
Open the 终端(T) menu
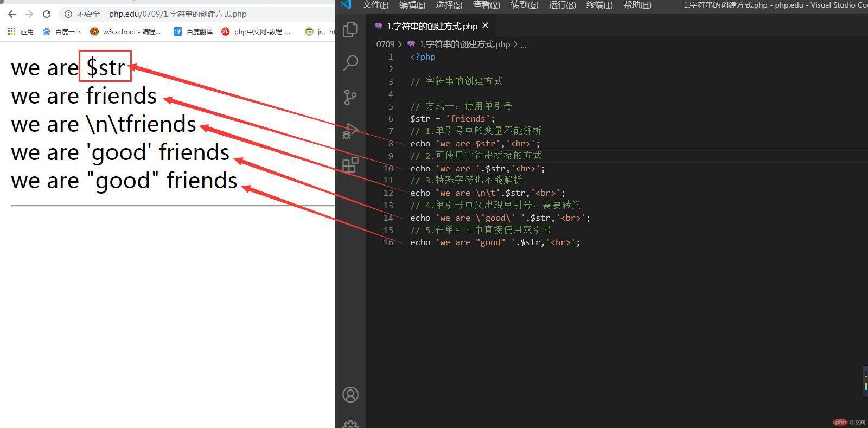click(599, 5)
